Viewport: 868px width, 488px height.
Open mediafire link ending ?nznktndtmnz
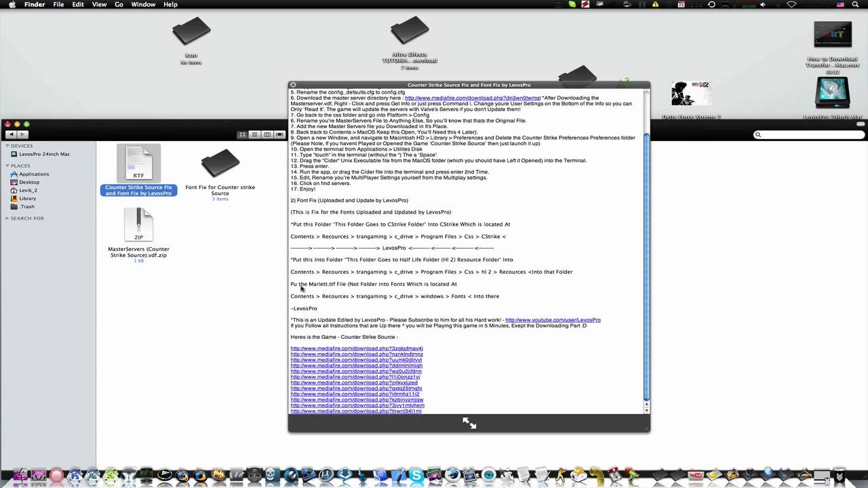pyautogui.click(x=357, y=354)
